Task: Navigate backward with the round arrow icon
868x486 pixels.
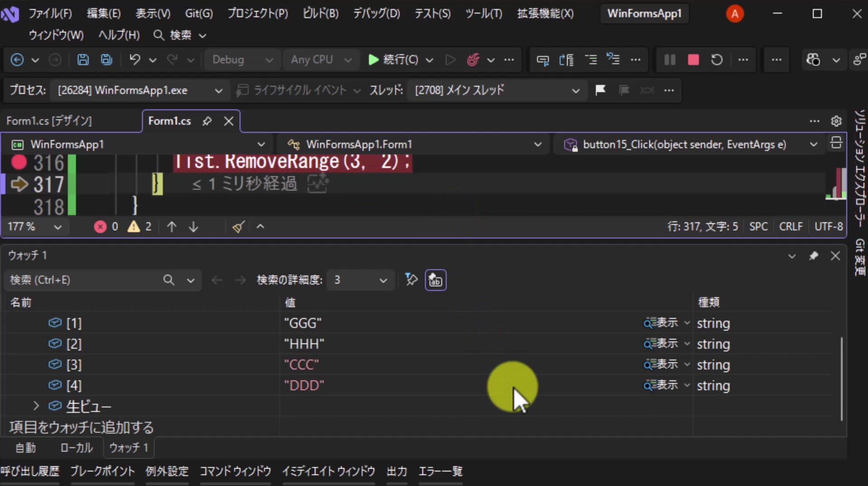Action: 17,60
